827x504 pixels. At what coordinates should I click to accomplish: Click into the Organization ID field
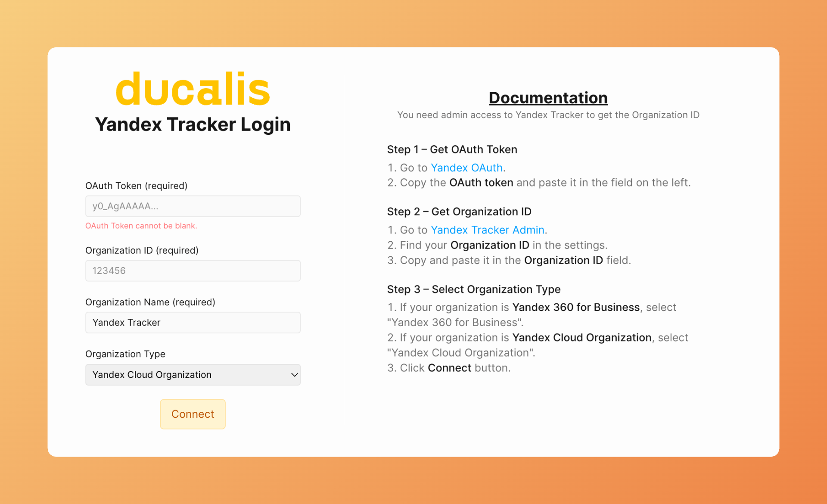(x=193, y=271)
